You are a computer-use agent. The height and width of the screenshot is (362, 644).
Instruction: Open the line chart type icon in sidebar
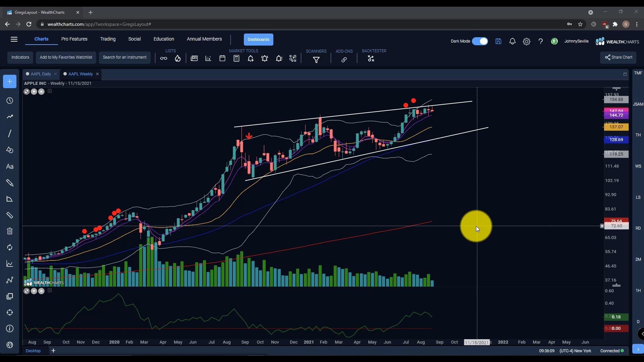(10, 264)
